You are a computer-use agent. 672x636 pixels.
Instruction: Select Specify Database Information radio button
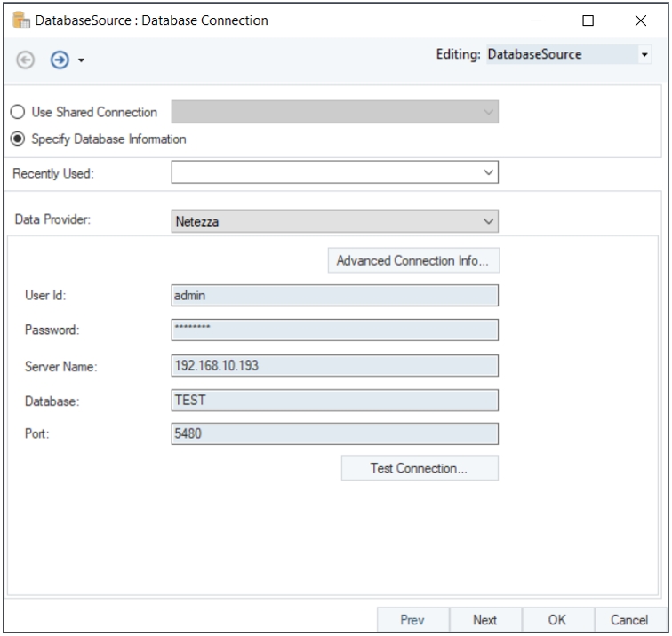tap(20, 139)
